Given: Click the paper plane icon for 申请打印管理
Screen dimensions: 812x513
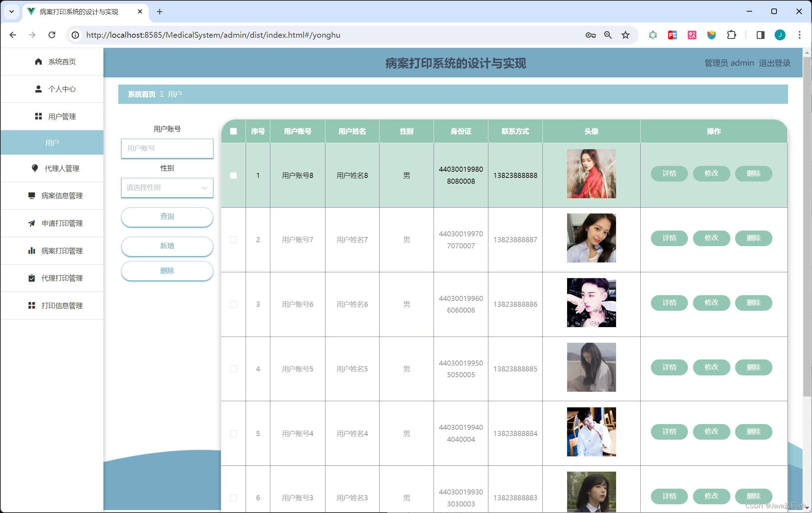Looking at the screenshot, I should [32, 223].
